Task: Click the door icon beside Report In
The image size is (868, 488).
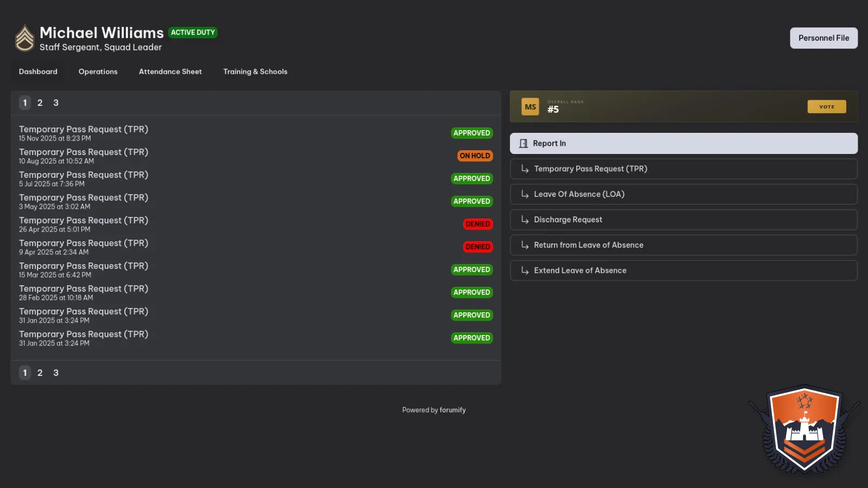Action: pyautogui.click(x=524, y=144)
